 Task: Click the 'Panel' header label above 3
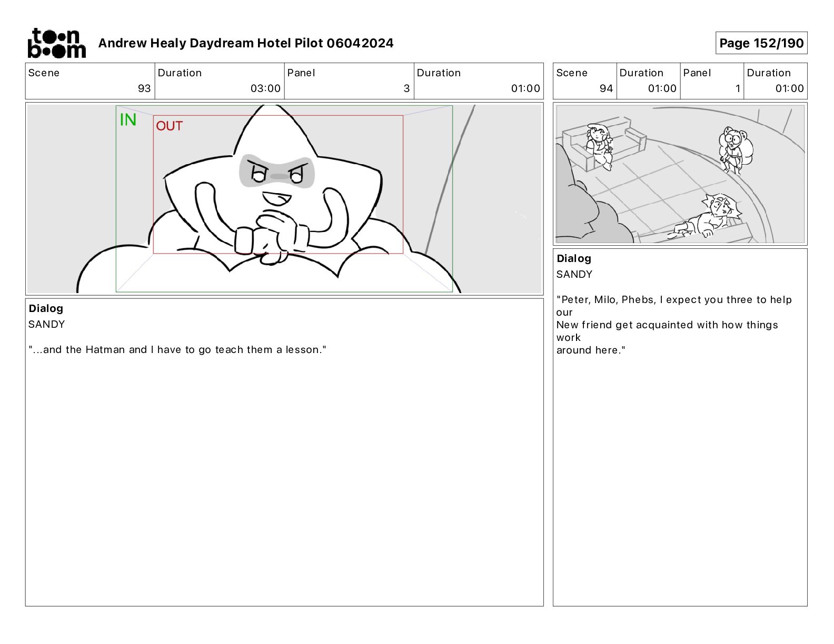301,73
